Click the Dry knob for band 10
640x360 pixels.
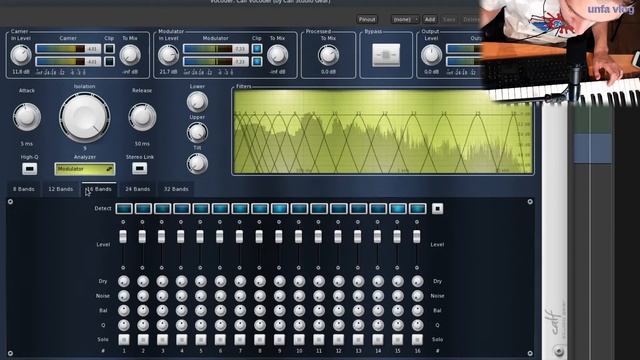tap(299, 281)
